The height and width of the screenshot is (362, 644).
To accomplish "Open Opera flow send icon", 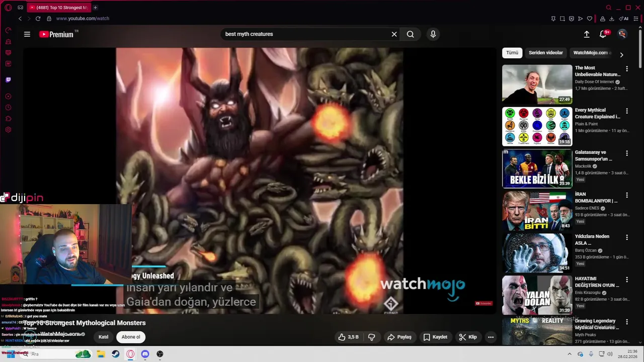I will 581,19.
